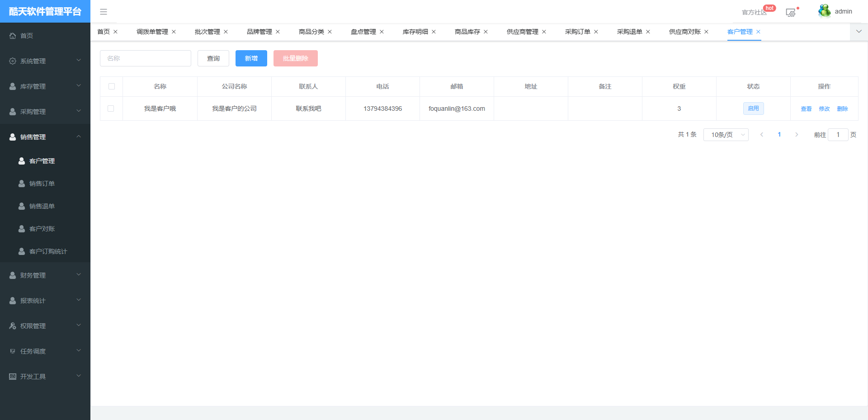The height and width of the screenshot is (420, 868).
Task: Click the 新增 button to add customer
Action: tap(251, 58)
